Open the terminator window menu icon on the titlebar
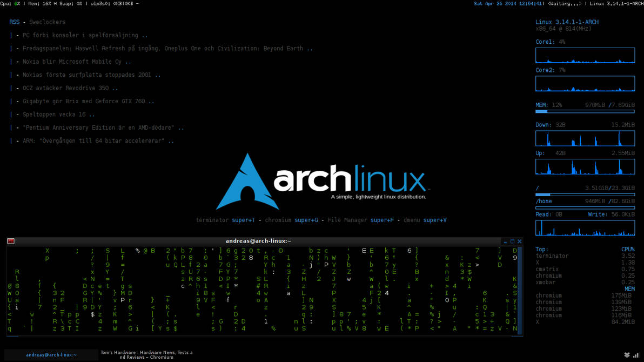 10,240
